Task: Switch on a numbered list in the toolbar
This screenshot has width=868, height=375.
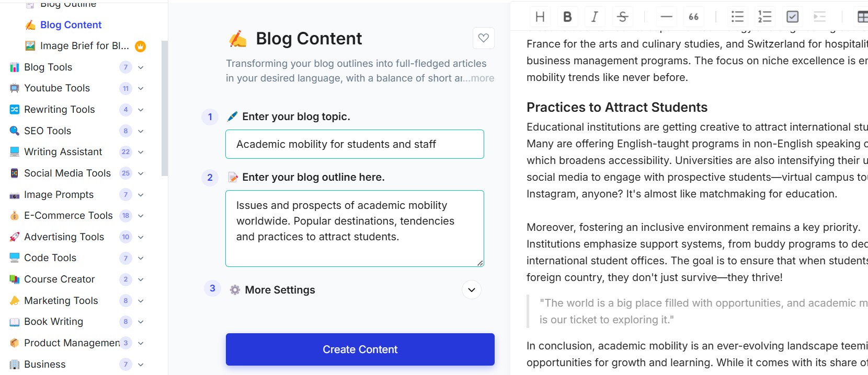Action: tap(764, 16)
